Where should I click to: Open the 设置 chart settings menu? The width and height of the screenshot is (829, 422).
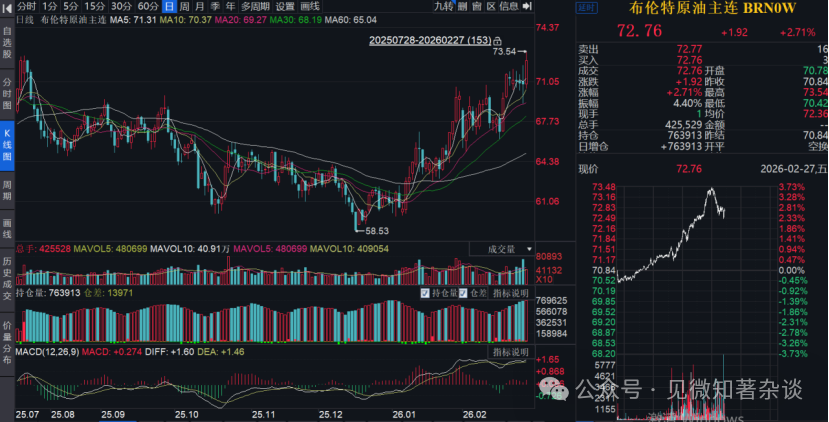click(x=285, y=6)
